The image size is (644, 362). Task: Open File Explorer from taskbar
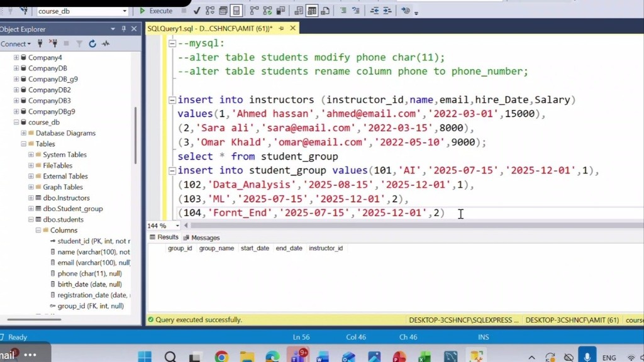point(247,356)
